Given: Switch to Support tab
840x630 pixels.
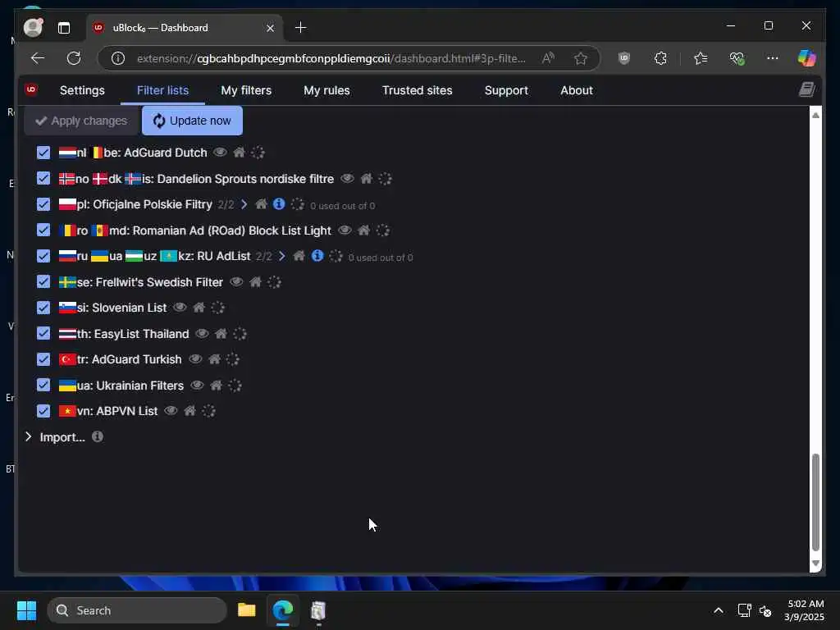Looking at the screenshot, I should [x=506, y=90].
